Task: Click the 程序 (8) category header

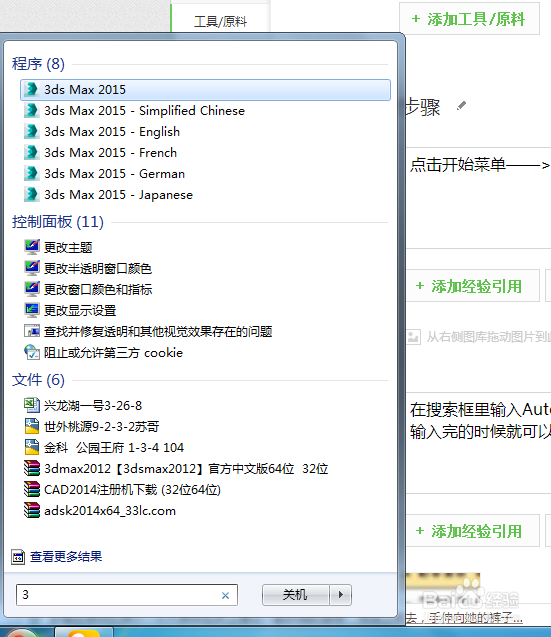Action: point(38,64)
